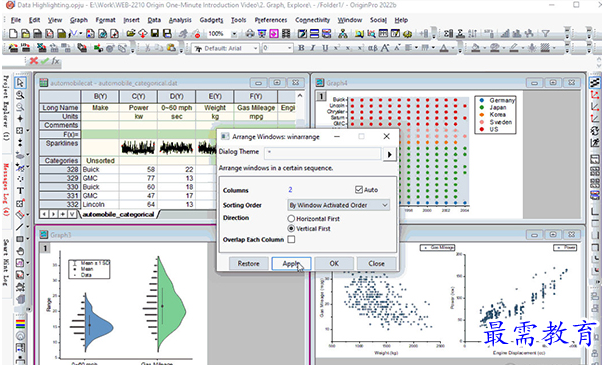Screen dimensions: 605x365
Task: Open the dialog theme arrow button
Action: click(x=389, y=154)
